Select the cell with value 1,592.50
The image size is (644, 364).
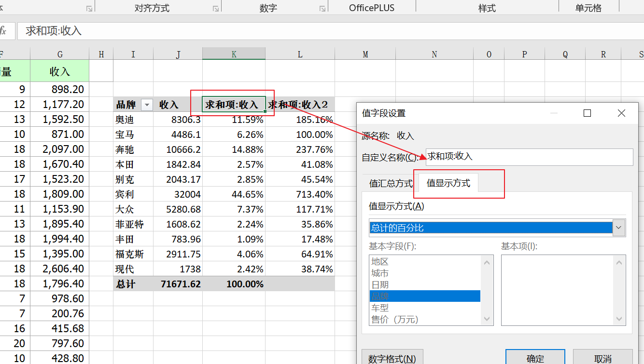click(60, 119)
